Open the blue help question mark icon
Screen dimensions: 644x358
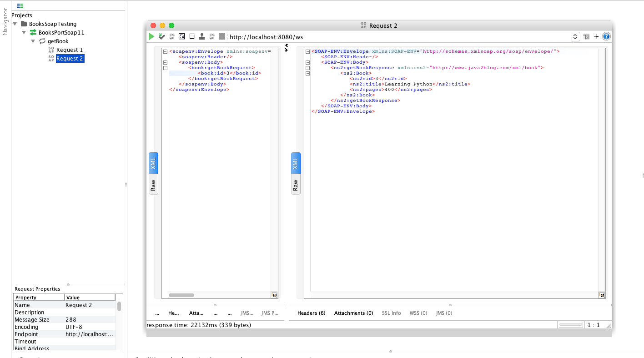coord(606,36)
